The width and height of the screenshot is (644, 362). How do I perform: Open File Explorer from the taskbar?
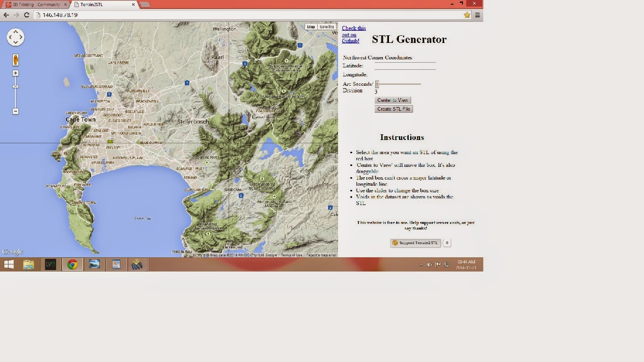pos(29,264)
